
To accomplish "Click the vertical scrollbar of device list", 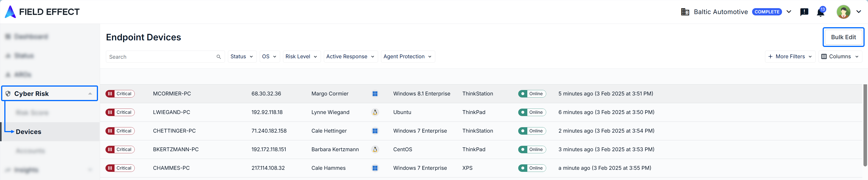I will pos(865,125).
